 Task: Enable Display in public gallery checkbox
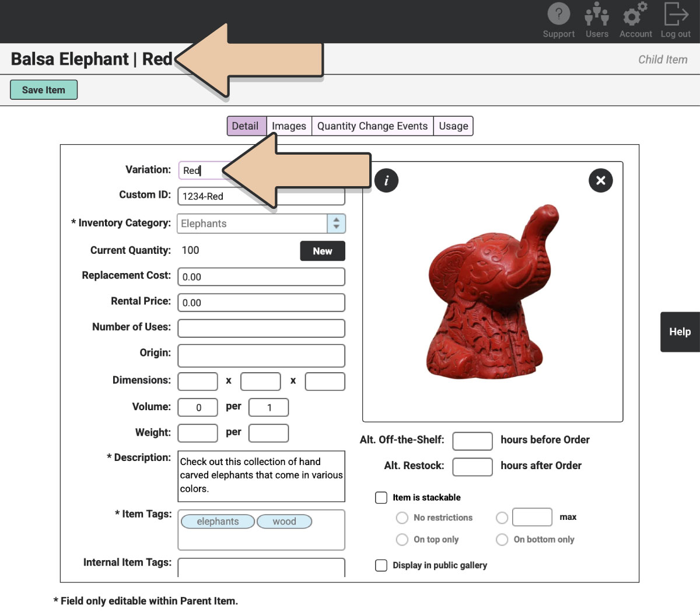click(381, 565)
